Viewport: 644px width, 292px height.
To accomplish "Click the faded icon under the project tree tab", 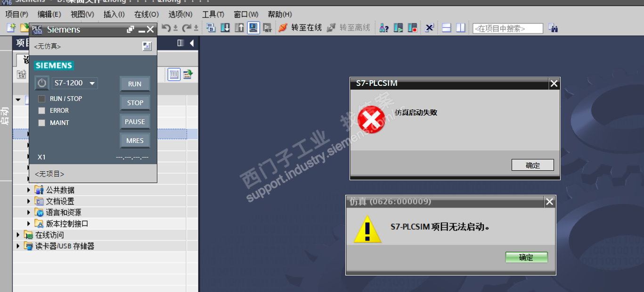I will click(22, 74).
